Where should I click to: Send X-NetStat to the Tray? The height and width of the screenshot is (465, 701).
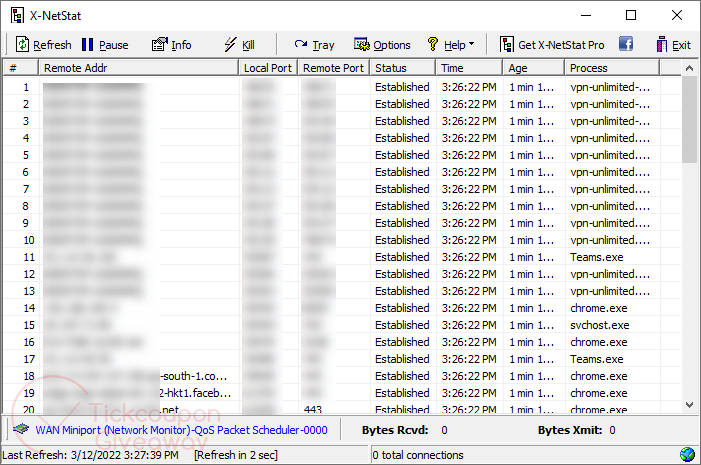coord(314,45)
